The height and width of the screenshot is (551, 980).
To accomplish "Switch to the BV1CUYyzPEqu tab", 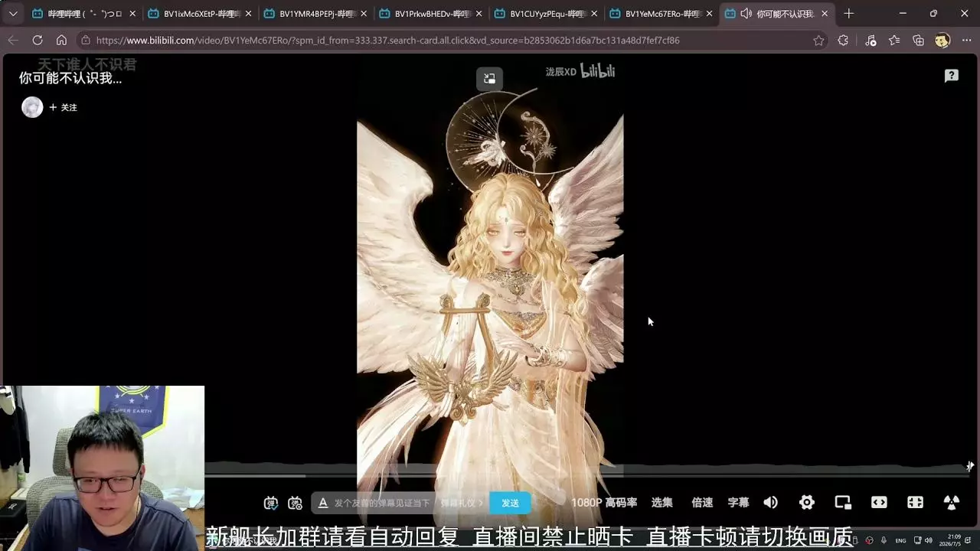I will [x=545, y=14].
